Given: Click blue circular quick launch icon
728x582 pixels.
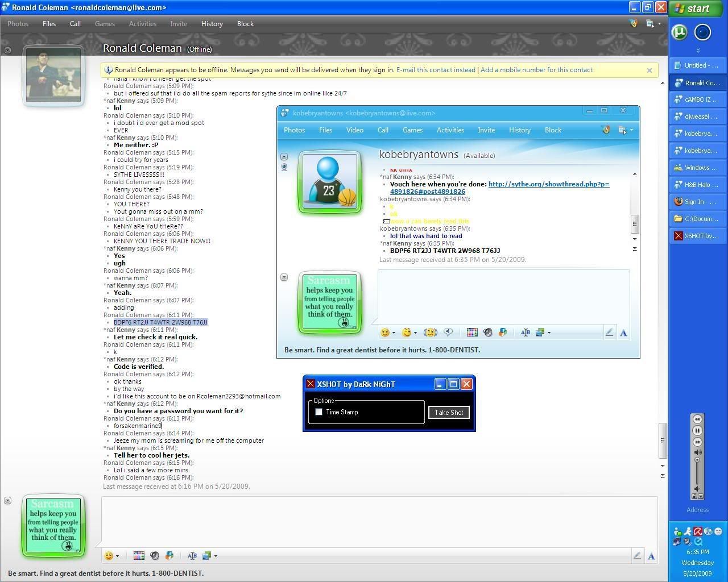Looking at the screenshot, I should coord(703,32).
